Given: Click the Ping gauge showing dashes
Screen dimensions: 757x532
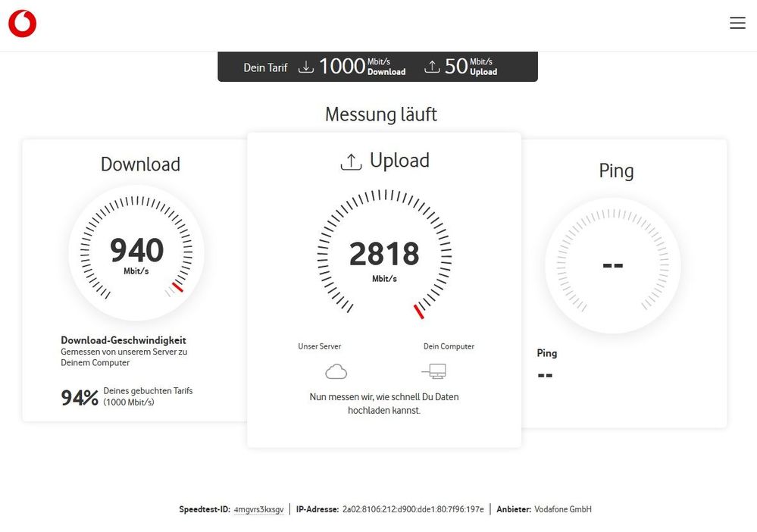Looking at the screenshot, I should (613, 266).
